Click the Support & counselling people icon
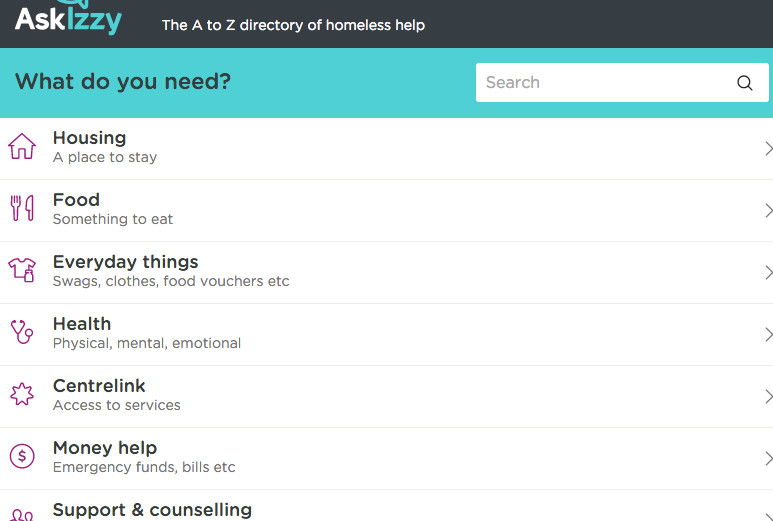773x521 pixels. (x=22, y=515)
